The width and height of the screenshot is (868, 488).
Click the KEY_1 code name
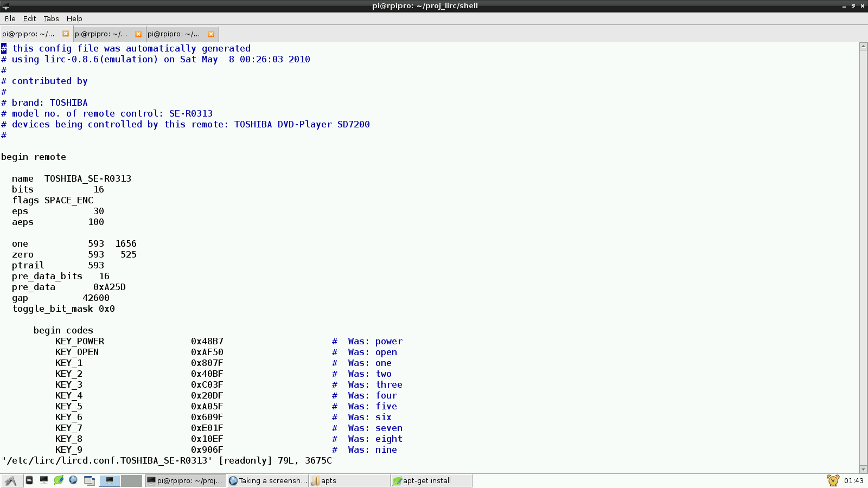point(69,363)
